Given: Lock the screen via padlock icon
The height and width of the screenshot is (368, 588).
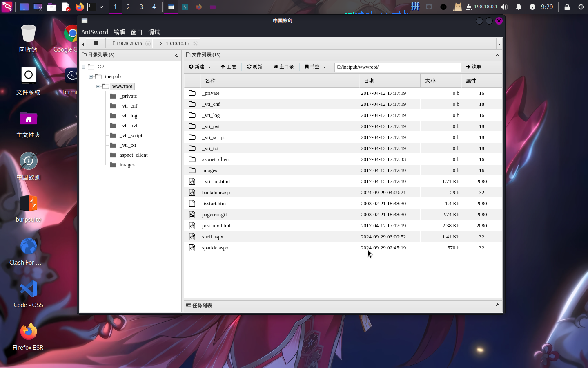Looking at the screenshot, I should tap(567, 7).
